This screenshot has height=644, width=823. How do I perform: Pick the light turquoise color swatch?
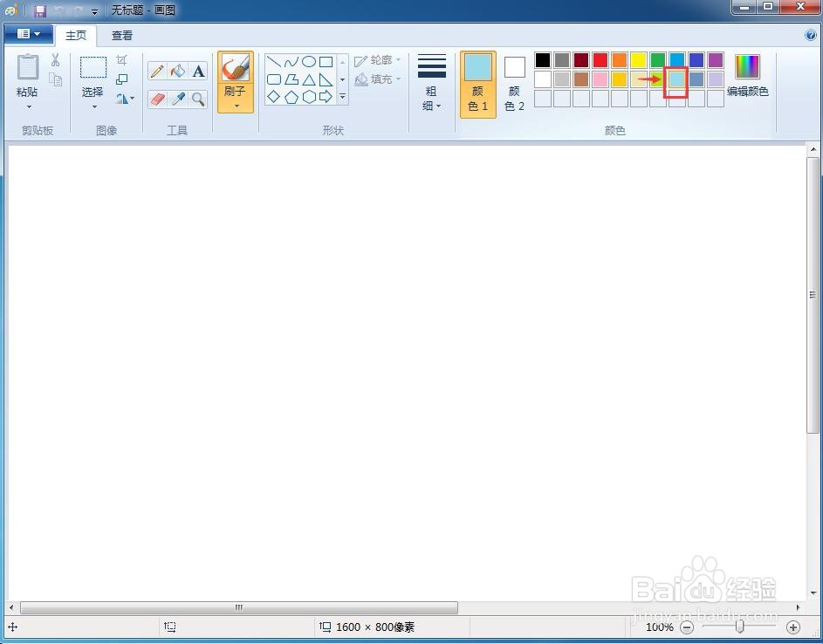point(676,79)
